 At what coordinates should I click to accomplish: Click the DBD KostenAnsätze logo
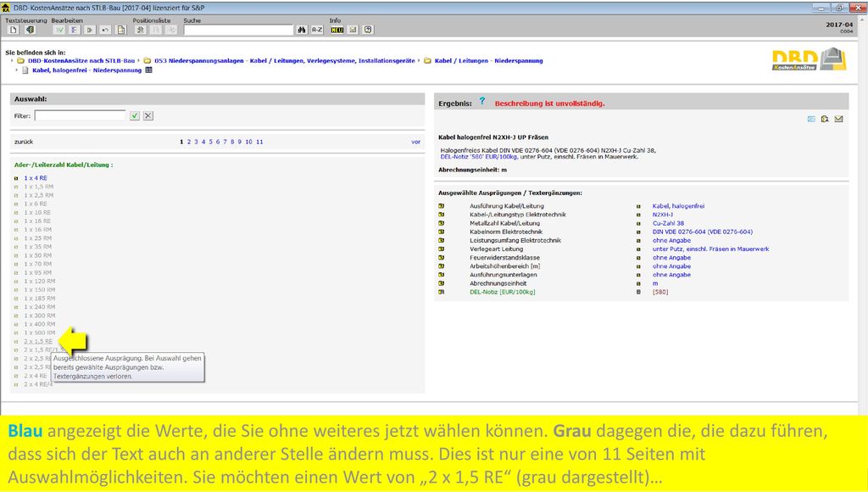809,59
